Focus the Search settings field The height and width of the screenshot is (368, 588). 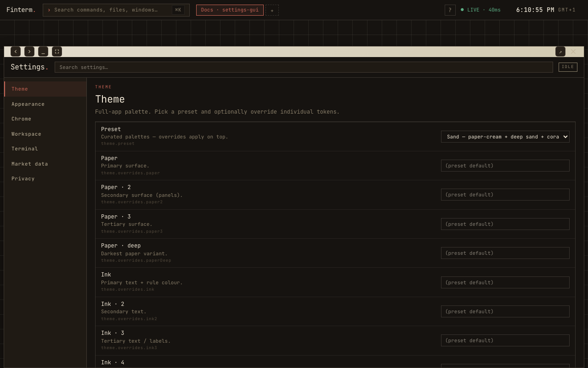(x=304, y=67)
